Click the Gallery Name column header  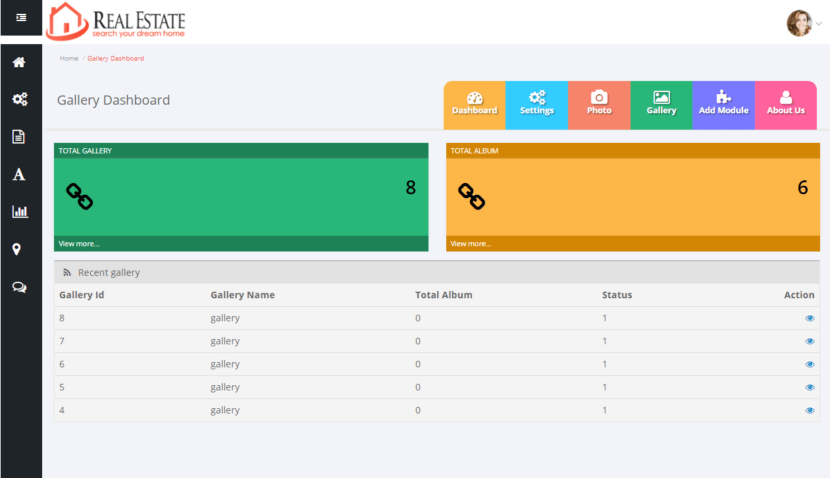(242, 295)
